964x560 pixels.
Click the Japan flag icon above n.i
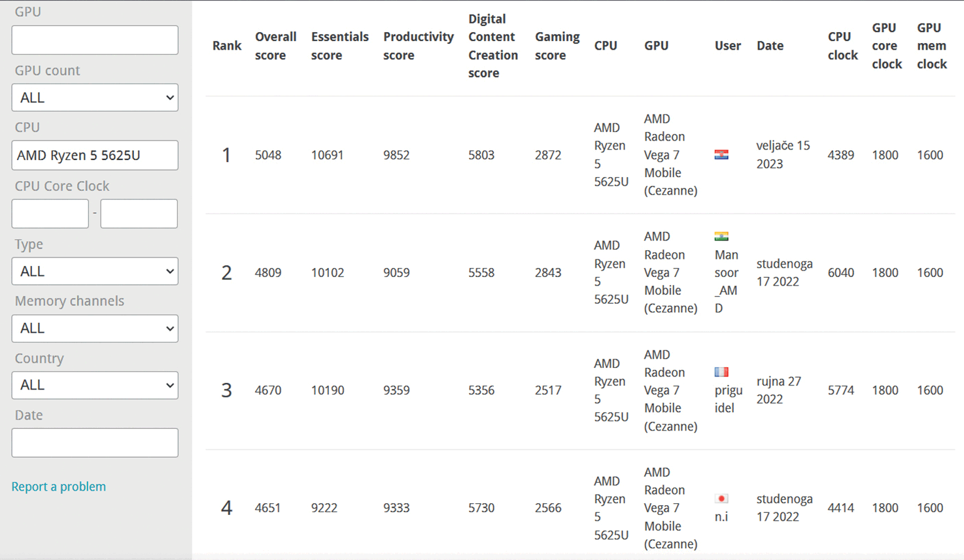coord(721,499)
